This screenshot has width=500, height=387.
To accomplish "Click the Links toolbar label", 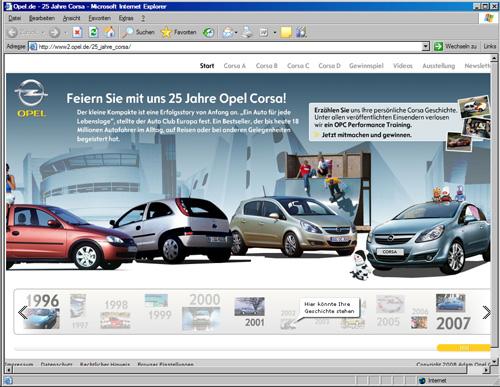I will point(490,47).
